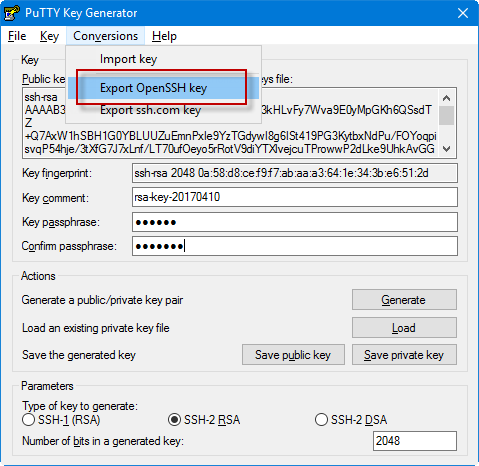This screenshot has height=466, width=479.
Task: Close the PuTTY Key Generator window
Action: pos(463,13)
